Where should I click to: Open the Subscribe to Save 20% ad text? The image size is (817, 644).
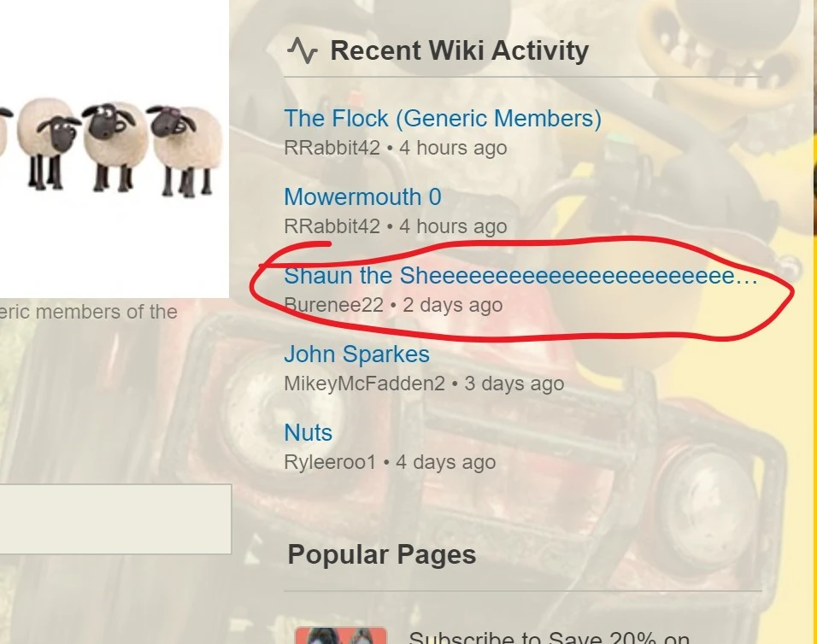[550, 637]
